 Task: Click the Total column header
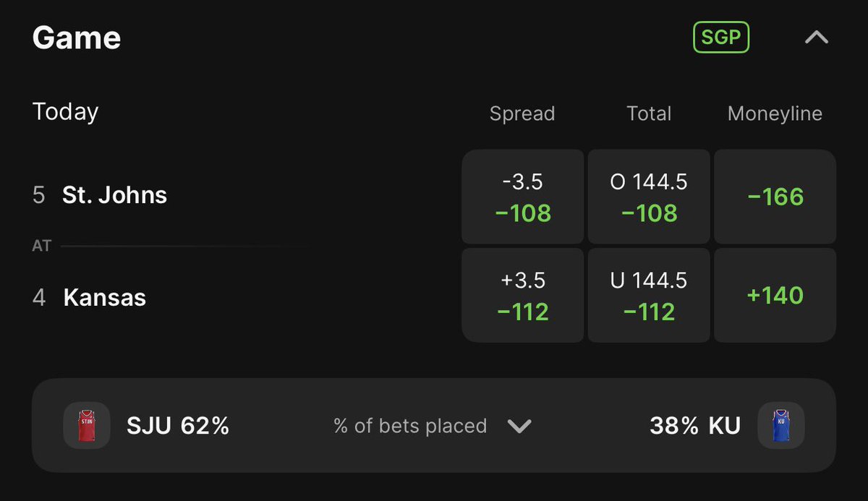click(649, 114)
